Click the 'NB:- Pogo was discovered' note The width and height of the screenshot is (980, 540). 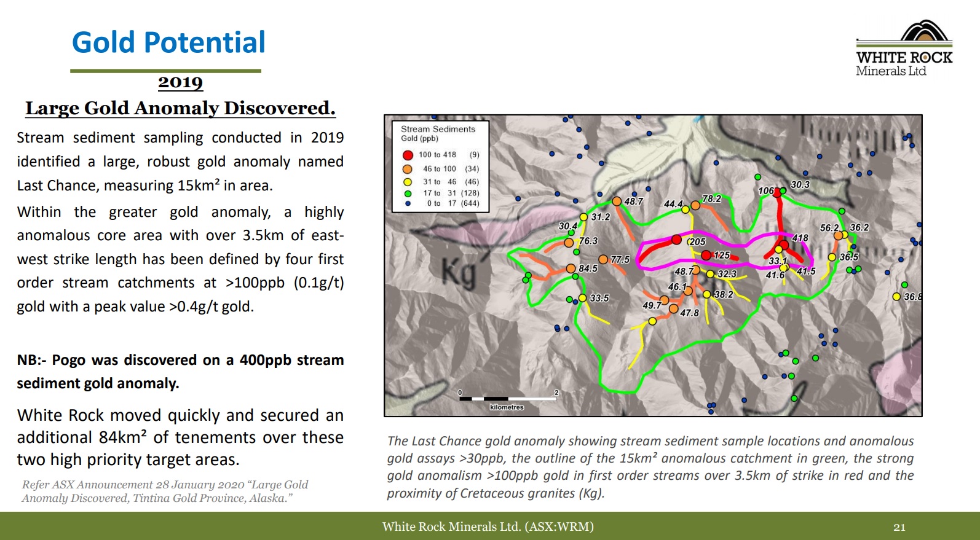point(180,372)
